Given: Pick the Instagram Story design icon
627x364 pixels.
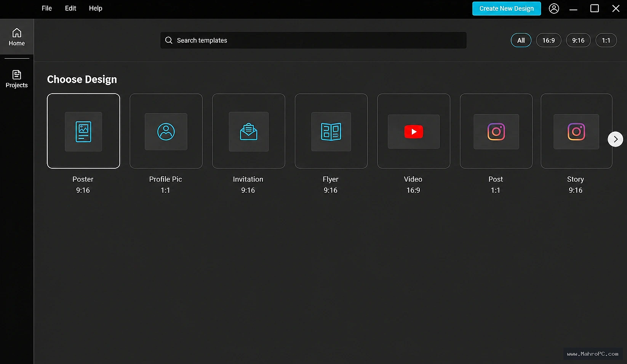Looking at the screenshot, I should pyautogui.click(x=576, y=131).
